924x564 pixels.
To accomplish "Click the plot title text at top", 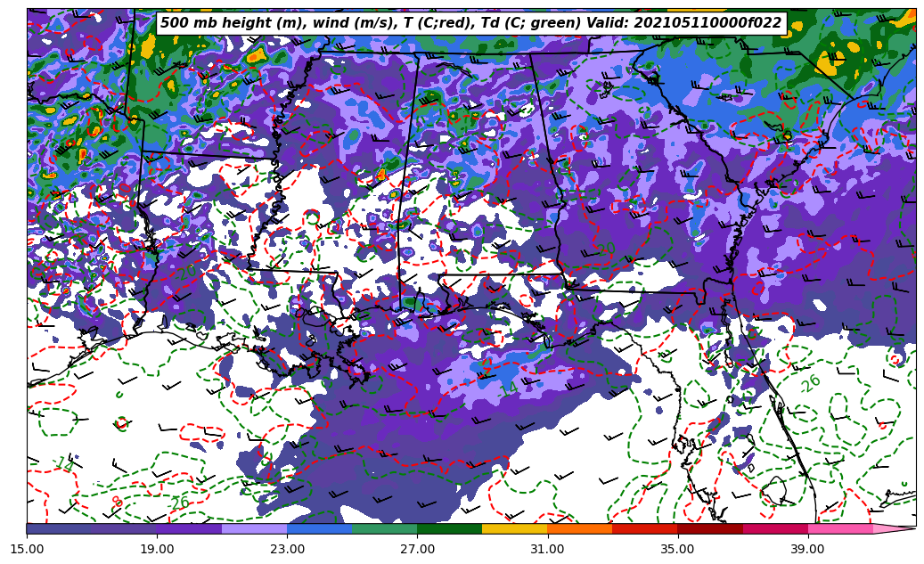I will tap(470, 23).
